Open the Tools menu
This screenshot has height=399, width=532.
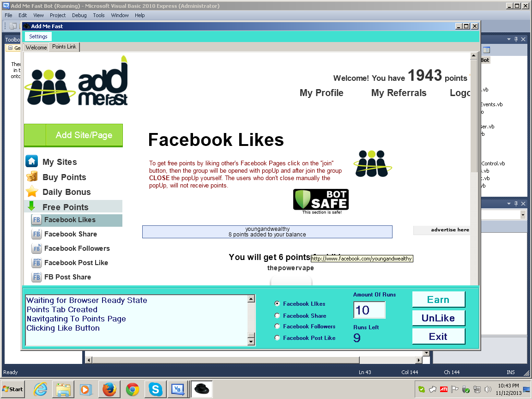pos(99,15)
